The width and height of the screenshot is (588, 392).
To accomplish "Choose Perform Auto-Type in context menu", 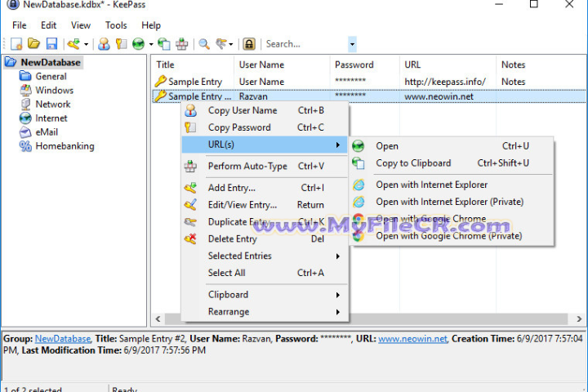I will point(265,166).
